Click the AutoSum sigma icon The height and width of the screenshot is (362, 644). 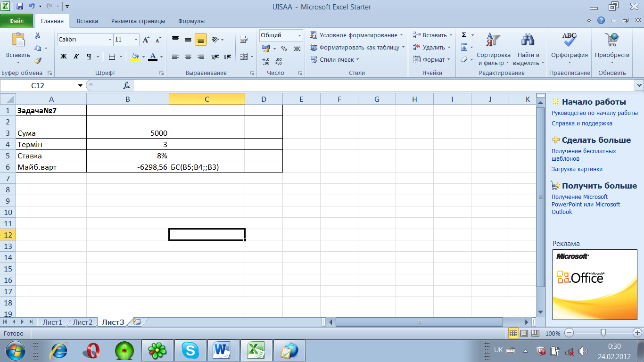tap(464, 35)
